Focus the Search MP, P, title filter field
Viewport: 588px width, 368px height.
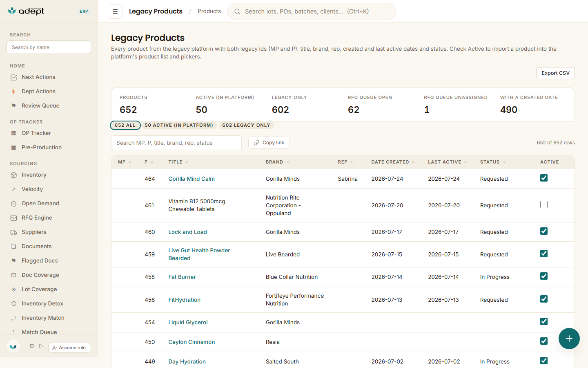[176, 143]
